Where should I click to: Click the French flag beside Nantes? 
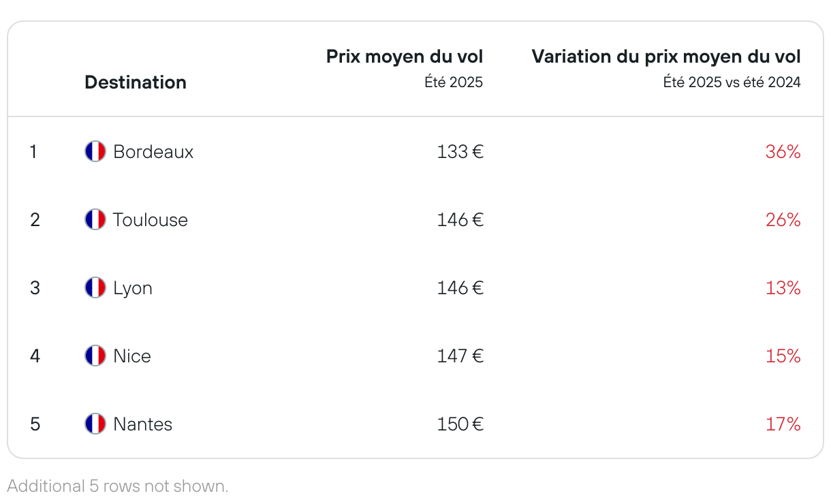(x=95, y=424)
